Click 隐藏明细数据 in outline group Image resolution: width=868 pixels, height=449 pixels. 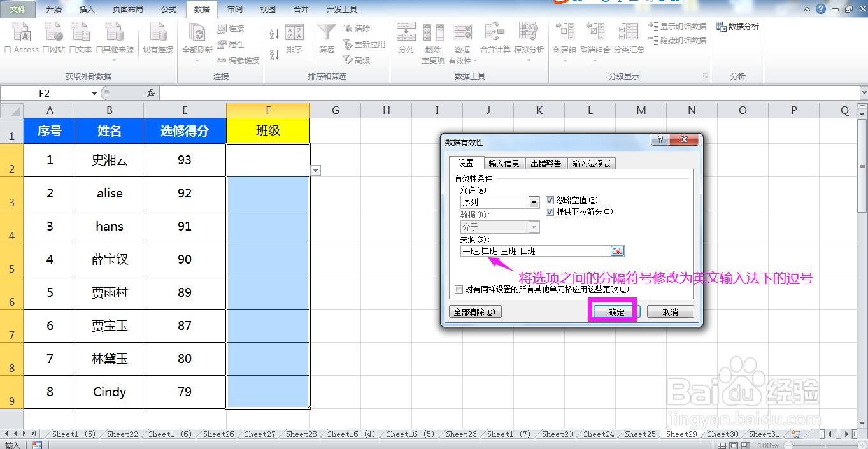(x=678, y=40)
